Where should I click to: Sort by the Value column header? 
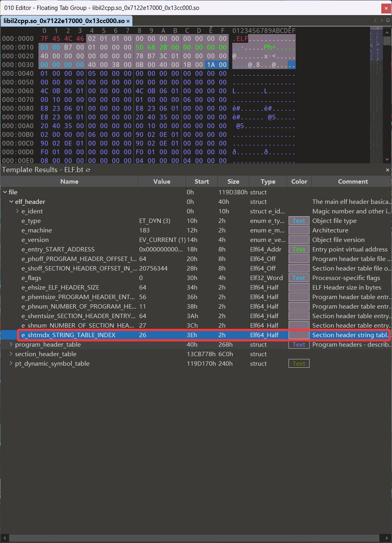tap(162, 181)
